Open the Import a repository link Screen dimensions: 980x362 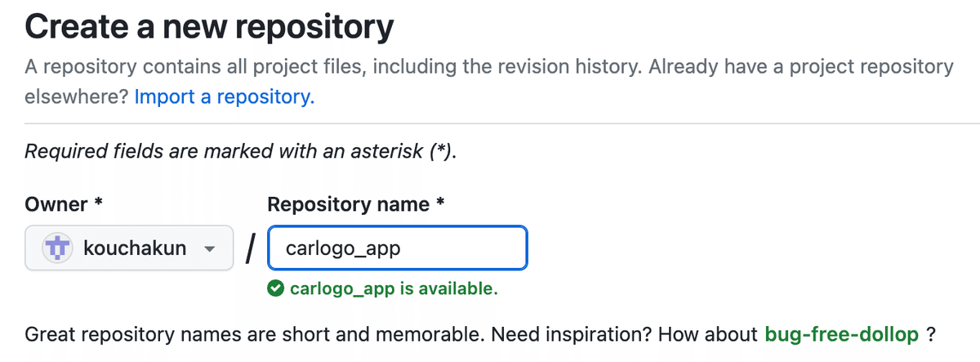[224, 96]
